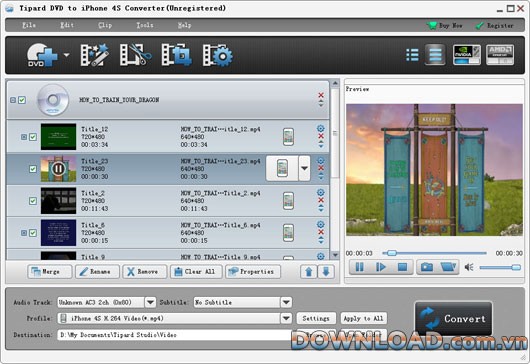Step to next frame in preview
The height and width of the screenshot is (364, 530).
coord(381,267)
